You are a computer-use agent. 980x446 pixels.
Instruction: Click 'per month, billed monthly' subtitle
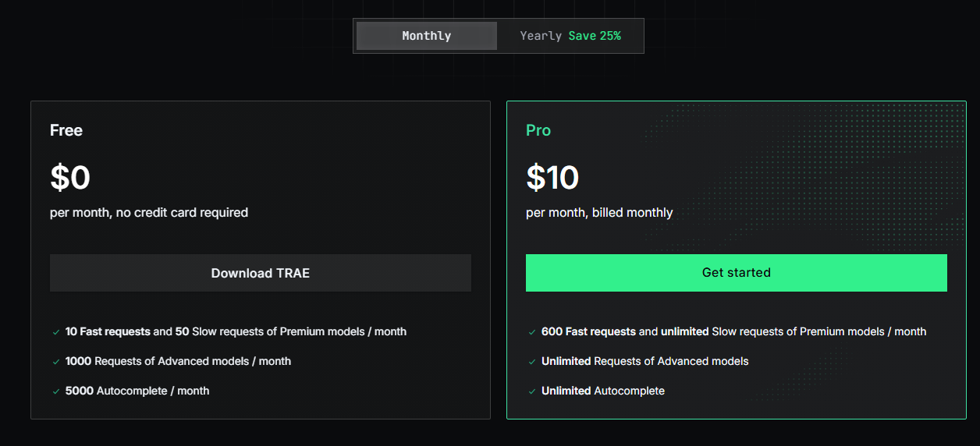(599, 212)
